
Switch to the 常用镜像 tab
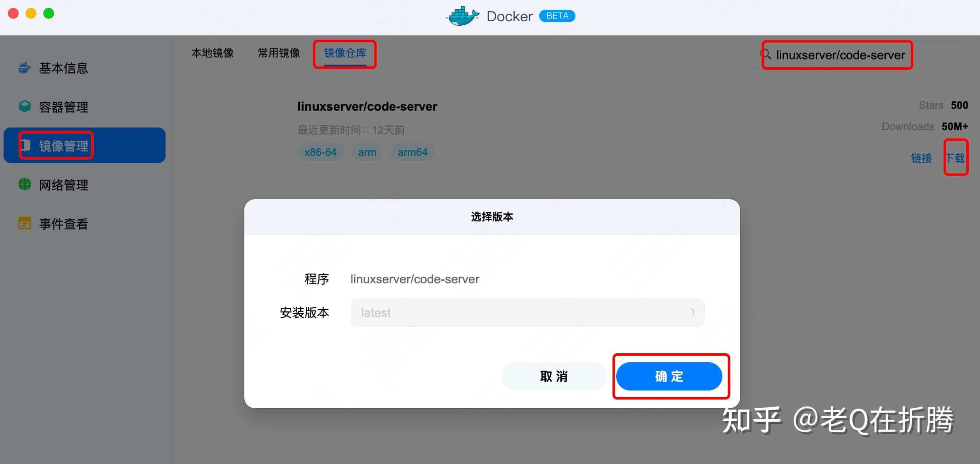[278, 53]
